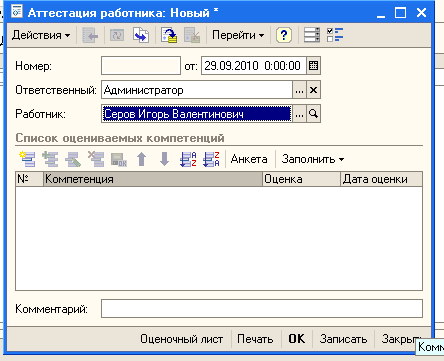The image size is (444, 361).
Task: Click the Ответственный field with Администратор
Action: click(197, 90)
